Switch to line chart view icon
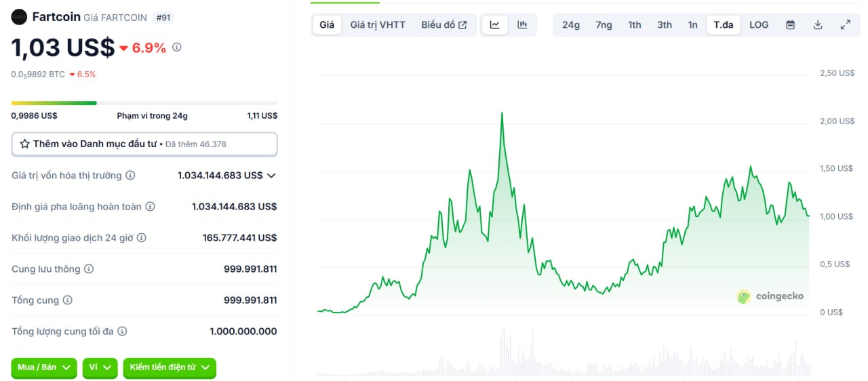 [495, 25]
